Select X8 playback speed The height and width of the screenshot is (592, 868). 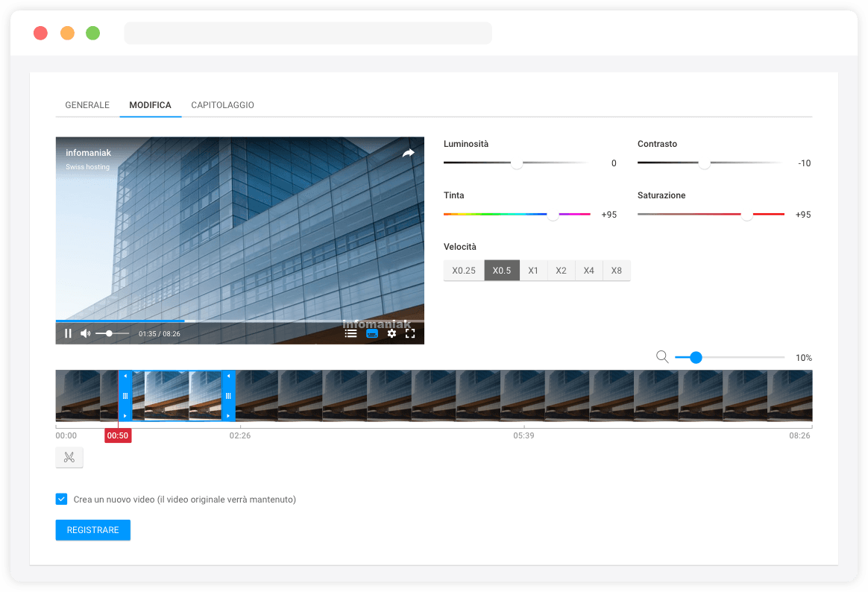(x=616, y=271)
